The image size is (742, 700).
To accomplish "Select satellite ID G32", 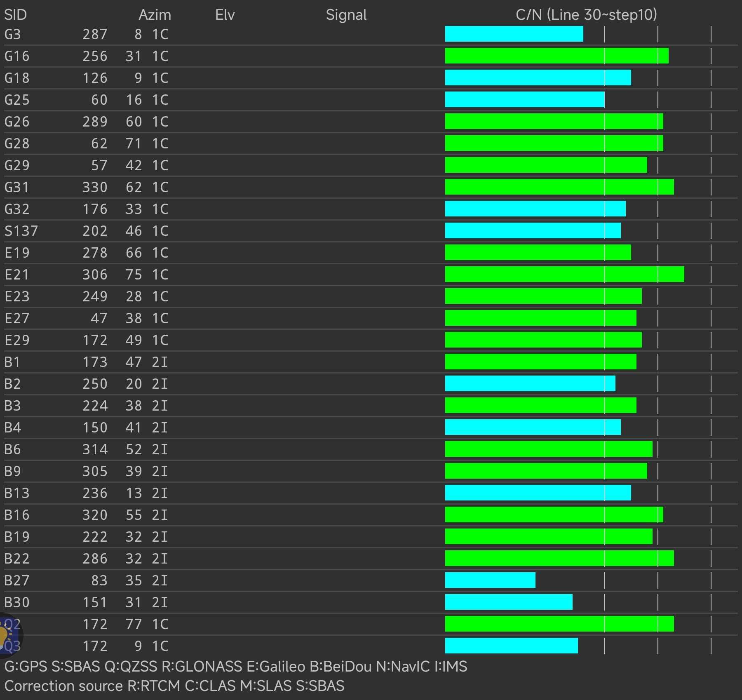I will (x=17, y=209).
